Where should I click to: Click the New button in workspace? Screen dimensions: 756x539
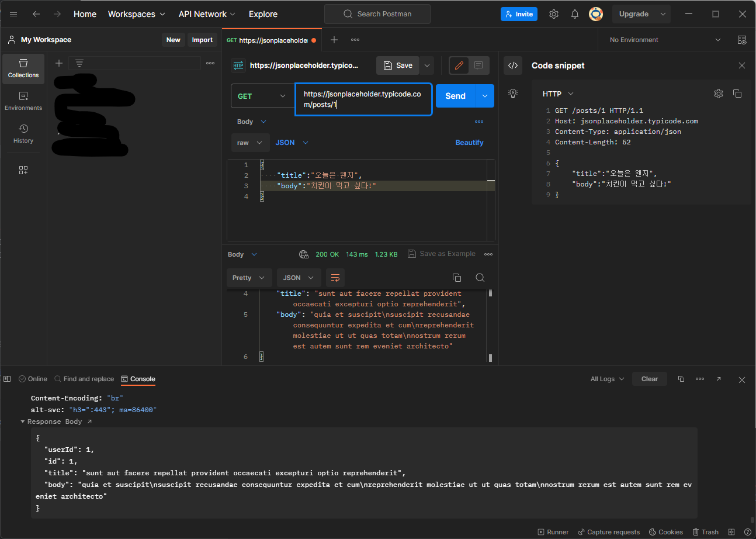173,40
